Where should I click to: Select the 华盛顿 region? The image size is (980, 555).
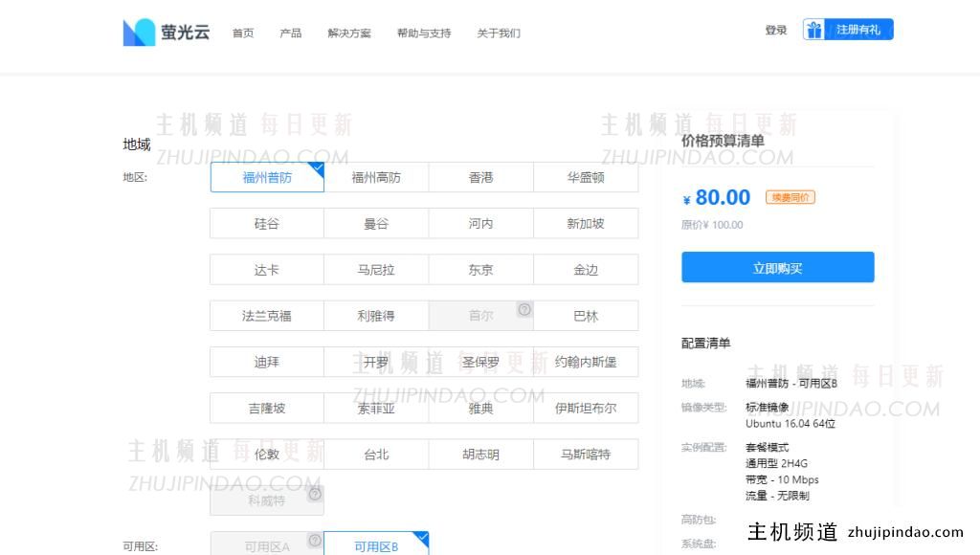click(587, 177)
